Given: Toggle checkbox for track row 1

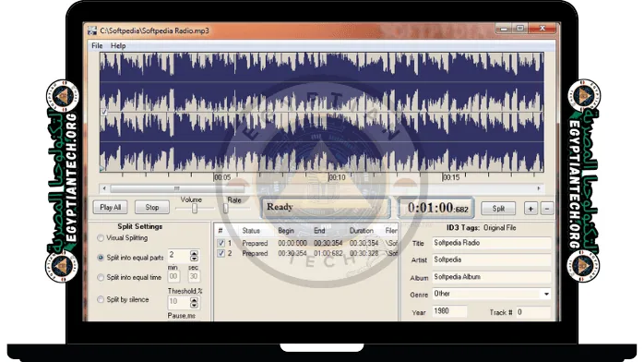Looking at the screenshot, I should click(x=221, y=243).
